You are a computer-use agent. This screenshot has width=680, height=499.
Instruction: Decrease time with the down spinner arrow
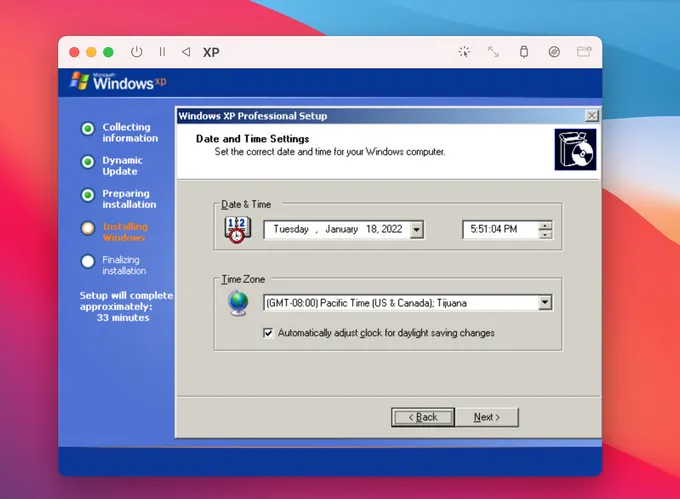point(545,234)
